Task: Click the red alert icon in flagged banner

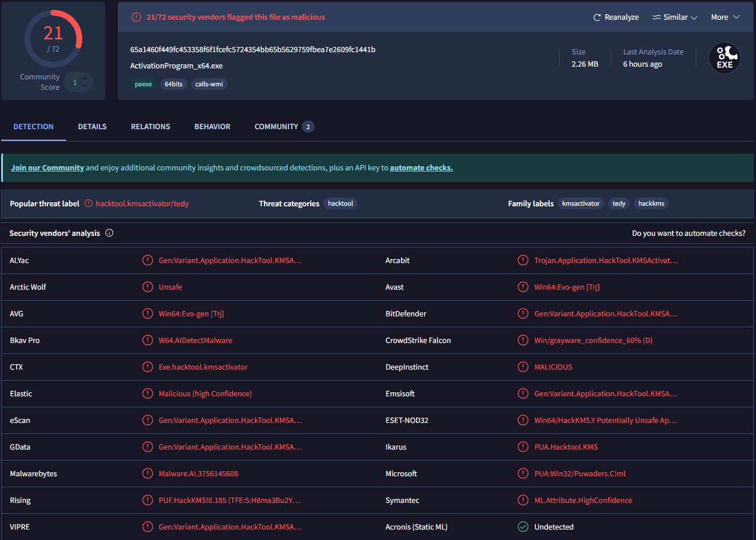Action: point(136,17)
